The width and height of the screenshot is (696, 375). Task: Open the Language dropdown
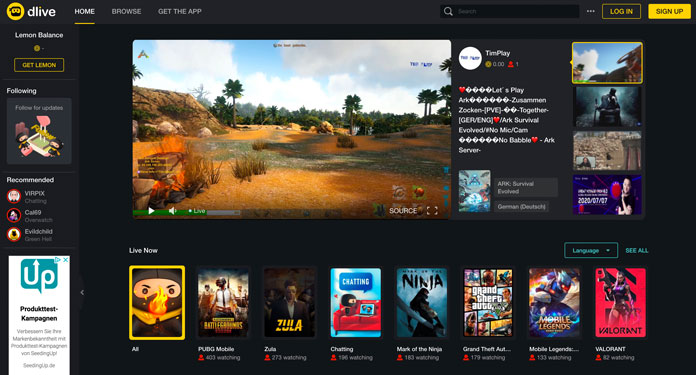coord(591,250)
